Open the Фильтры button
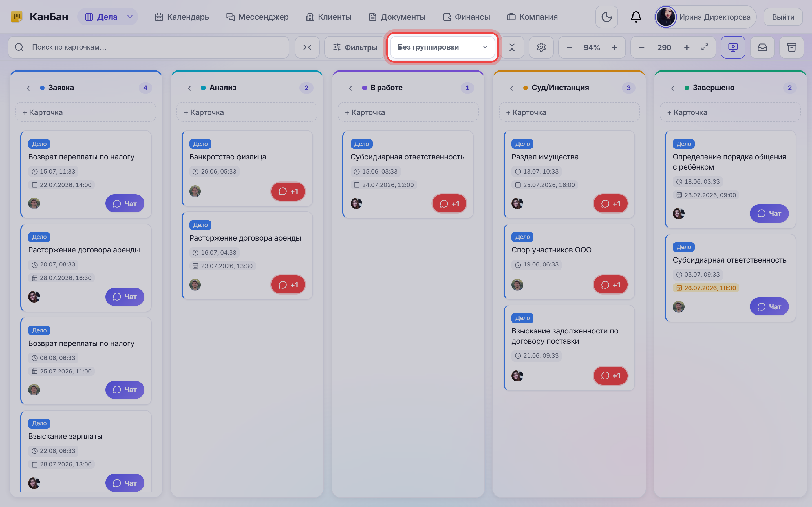Viewport: 812px width, 507px height. [x=355, y=47]
